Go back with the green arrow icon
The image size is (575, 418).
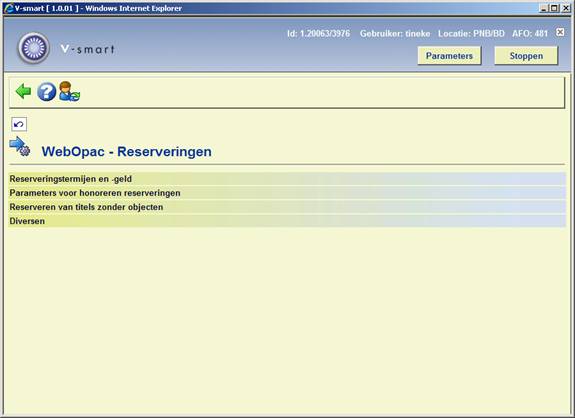pos(23,91)
